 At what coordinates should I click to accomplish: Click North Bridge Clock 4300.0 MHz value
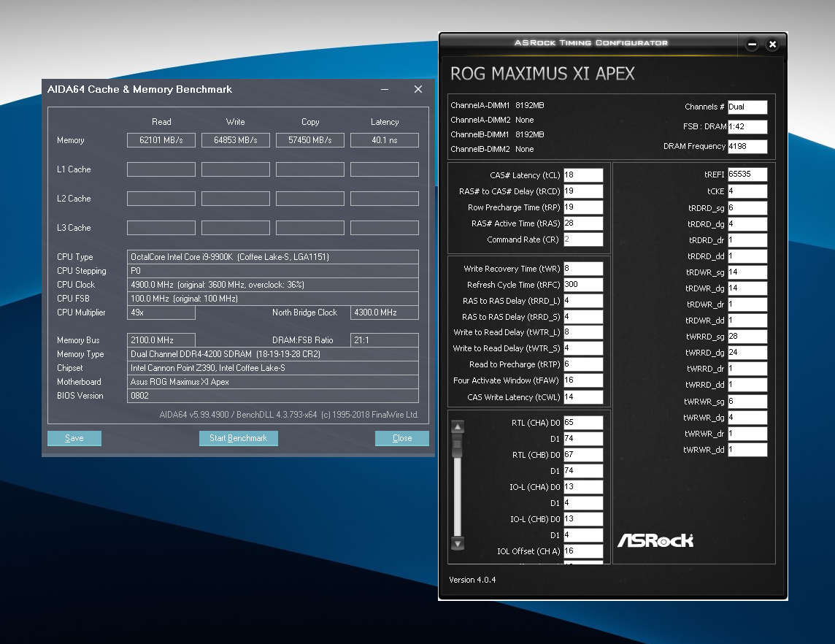[385, 313]
